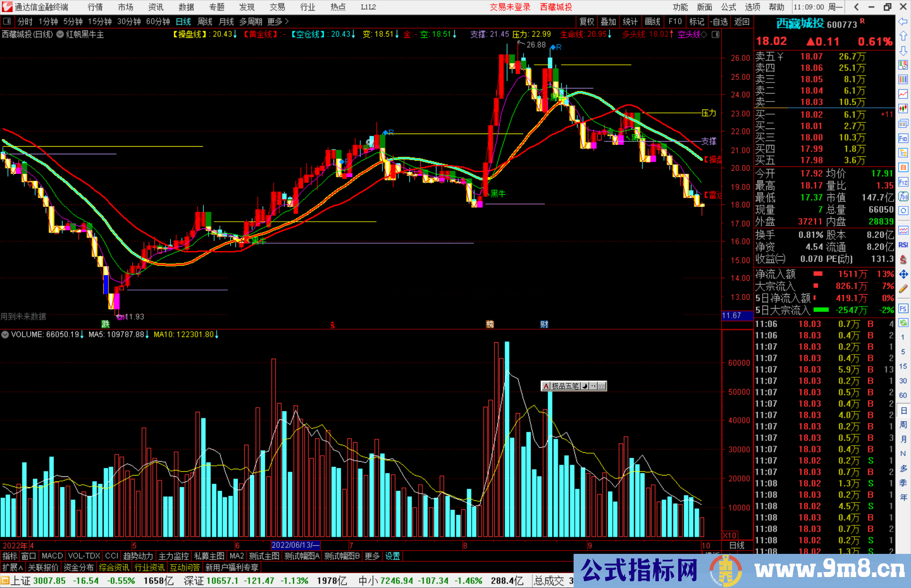This screenshot has height=588, width=911.
Task: Select the pencil drawing tool icon
Action: click(x=903, y=289)
